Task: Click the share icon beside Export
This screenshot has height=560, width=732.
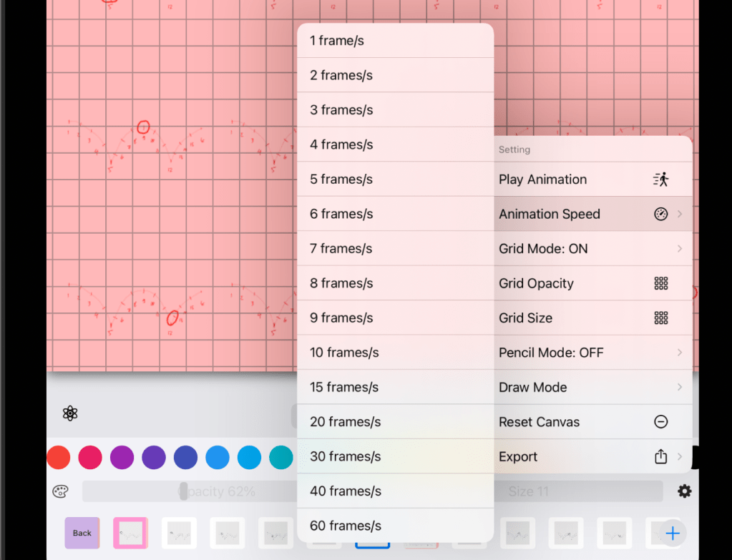Action: click(x=660, y=456)
